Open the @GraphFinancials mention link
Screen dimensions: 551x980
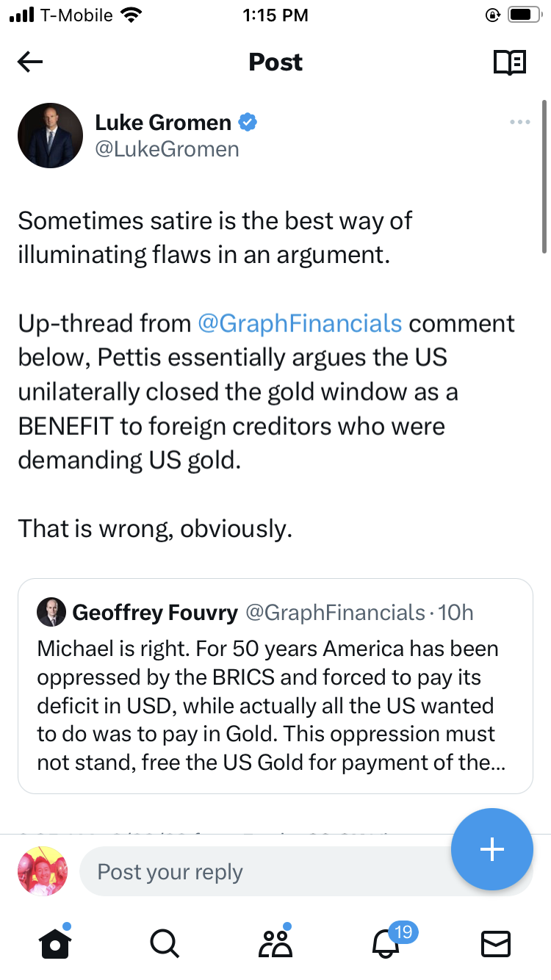(x=300, y=323)
